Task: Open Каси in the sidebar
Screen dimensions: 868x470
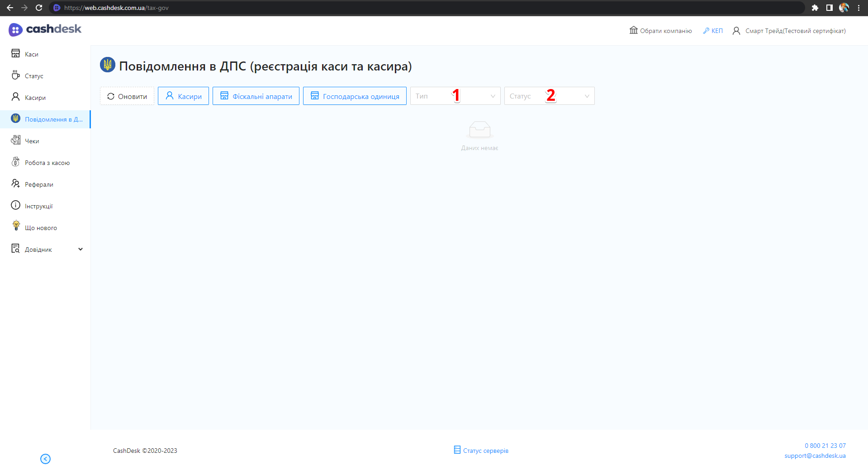Action: pos(31,54)
